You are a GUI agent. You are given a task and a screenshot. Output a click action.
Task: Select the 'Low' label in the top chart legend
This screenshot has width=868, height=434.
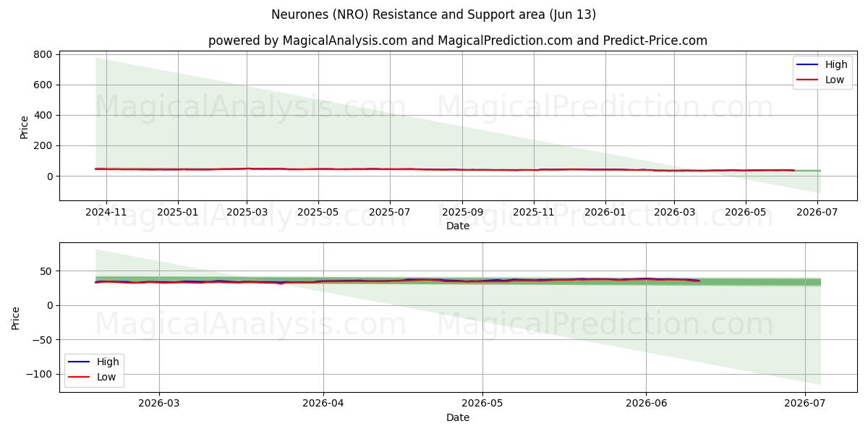[x=835, y=80]
